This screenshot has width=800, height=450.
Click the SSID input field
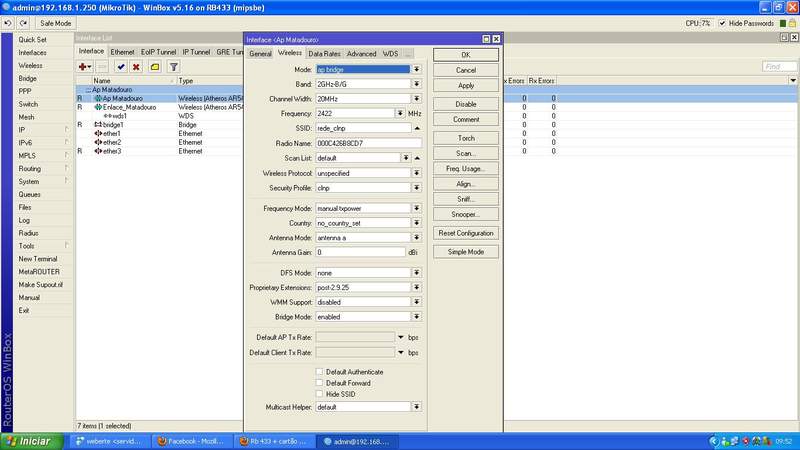pyautogui.click(x=363, y=128)
